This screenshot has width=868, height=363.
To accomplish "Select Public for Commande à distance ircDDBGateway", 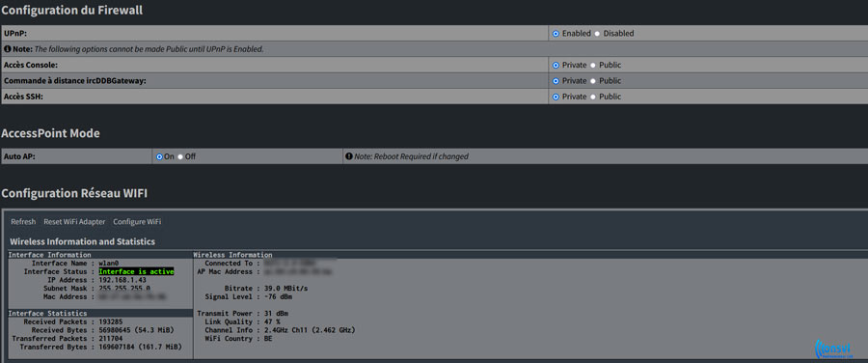I will (x=593, y=81).
